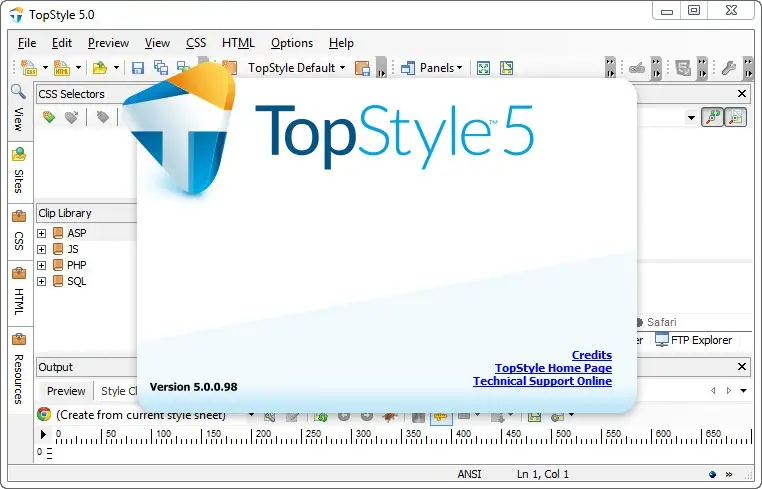Open the New CSS document dropdown arrow

tap(45, 68)
